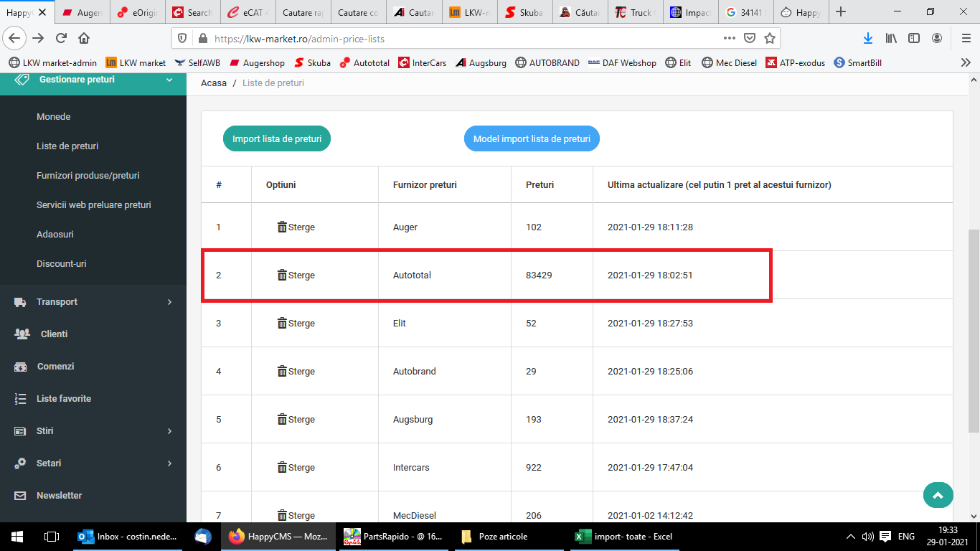
Task: Open page actions three-dot menu
Action: [x=729, y=38]
